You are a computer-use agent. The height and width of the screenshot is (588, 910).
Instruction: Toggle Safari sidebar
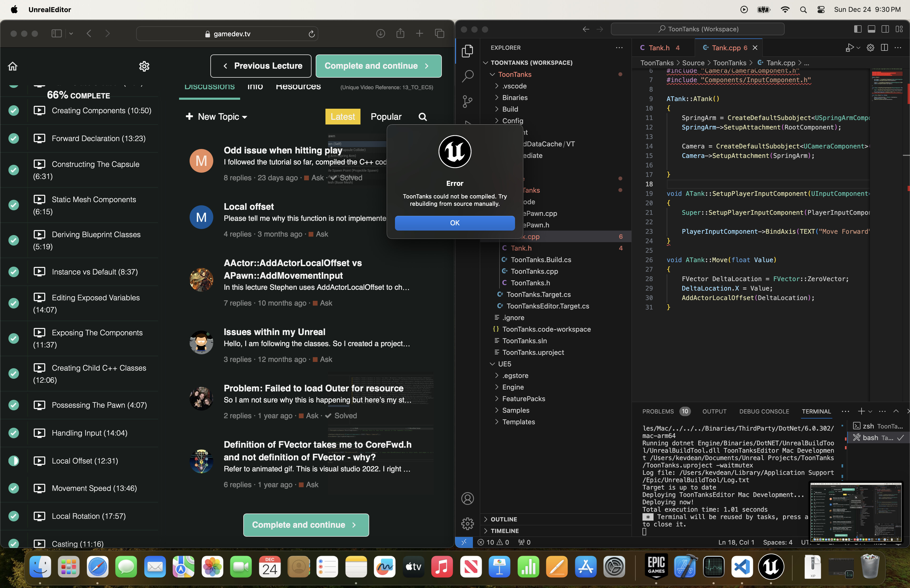point(57,34)
